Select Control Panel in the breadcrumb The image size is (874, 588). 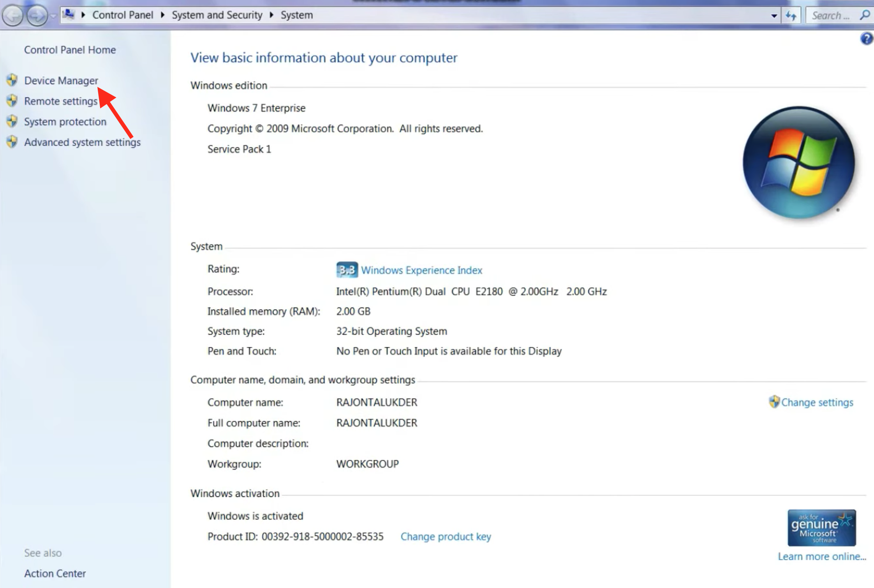coord(123,15)
